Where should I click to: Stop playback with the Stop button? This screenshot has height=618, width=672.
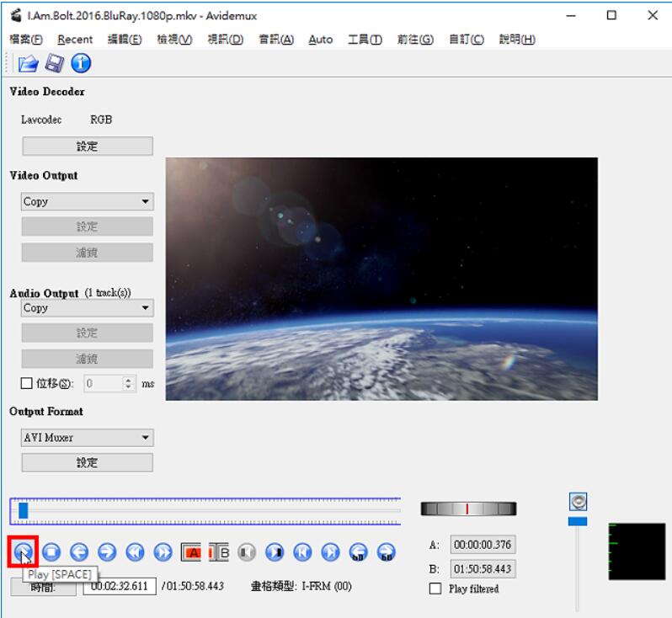point(51,552)
